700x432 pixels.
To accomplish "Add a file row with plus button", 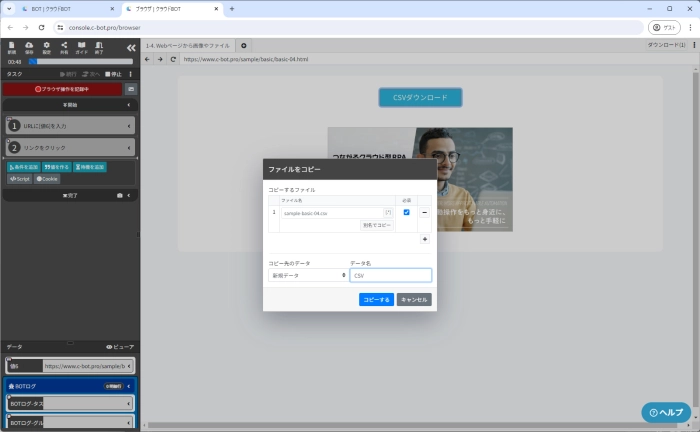I will [424, 239].
